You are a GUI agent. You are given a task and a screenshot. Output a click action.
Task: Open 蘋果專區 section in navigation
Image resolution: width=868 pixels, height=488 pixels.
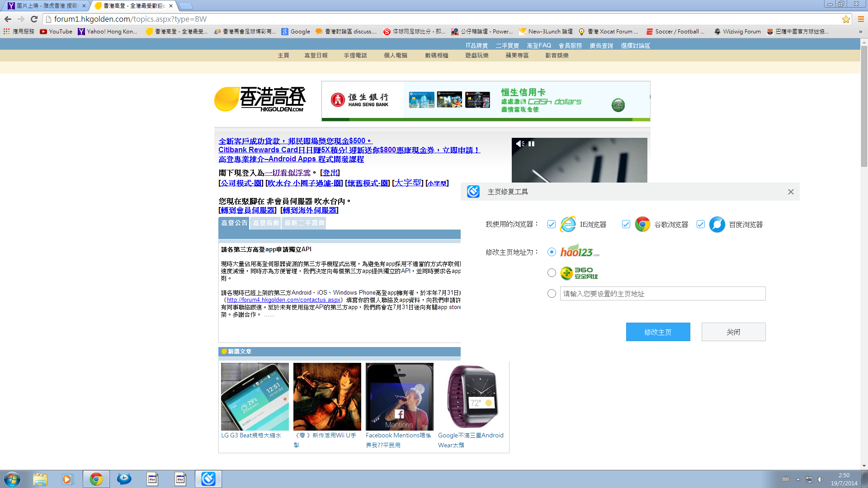pyautogui.click(x=517, y=55)
